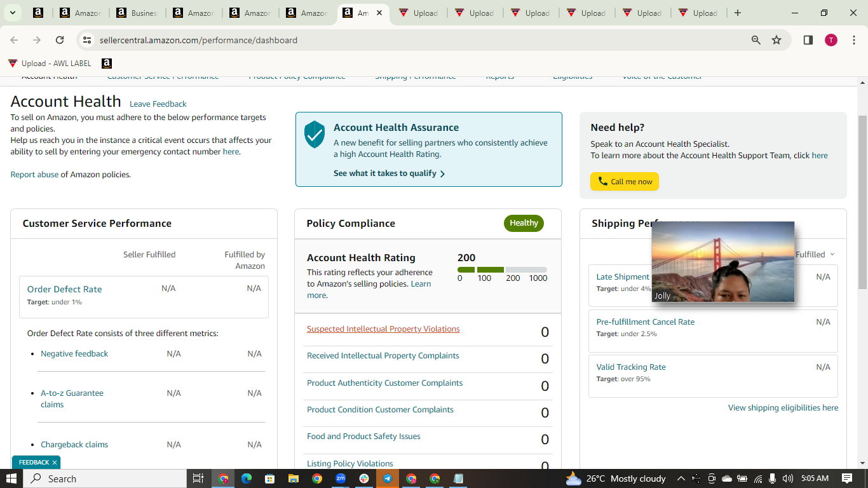Open Chargeback claims metric
The image size is (868, 488).
(74, 445)
